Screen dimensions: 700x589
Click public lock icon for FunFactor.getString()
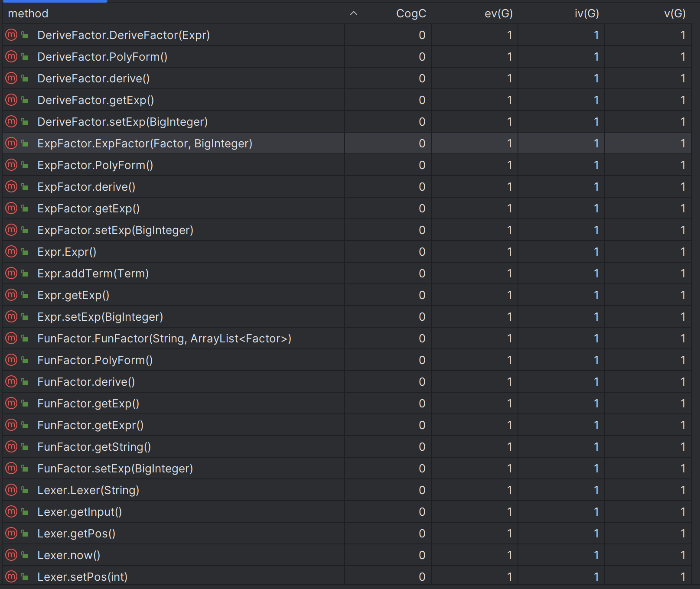click(25, 446)
